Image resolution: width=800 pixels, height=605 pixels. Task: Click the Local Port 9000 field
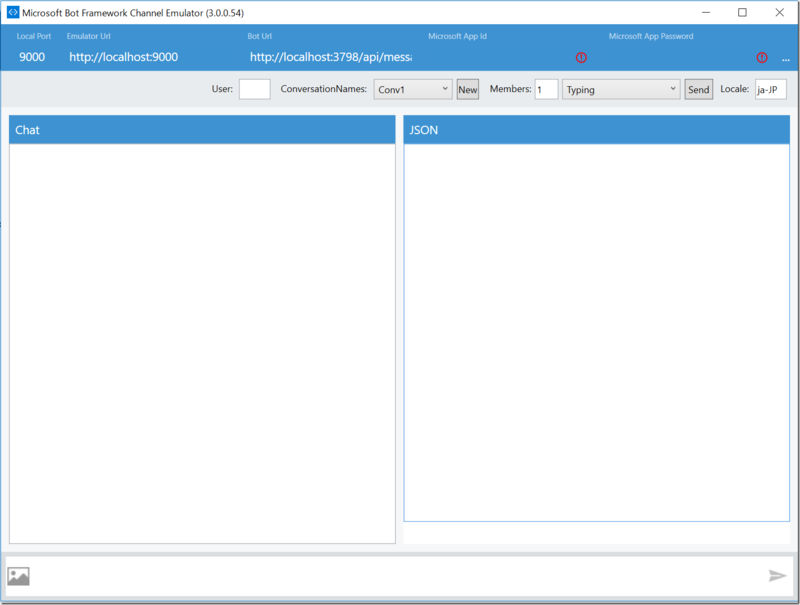pos(32,57)
